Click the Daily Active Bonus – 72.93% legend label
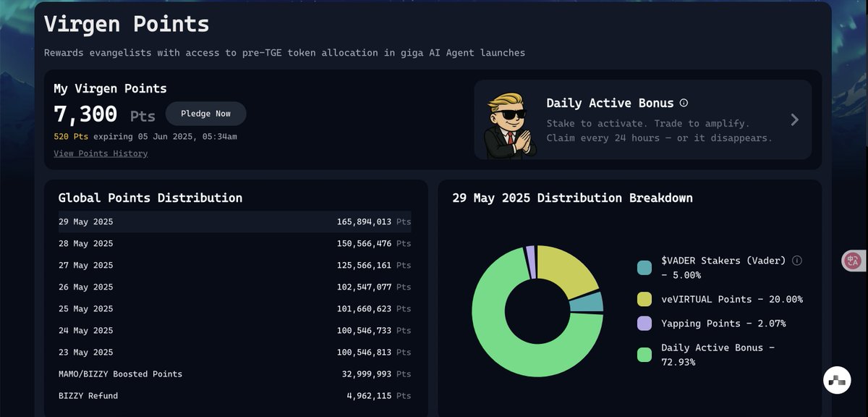 click(x=718, y=355)
